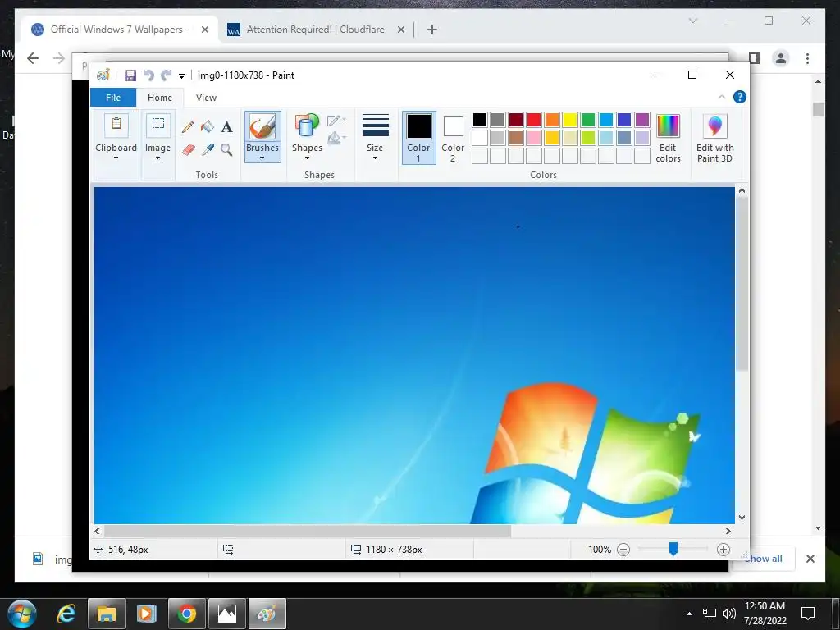Pick the green color swatch
This screenshot has width=840, height=630.
[x=587, y=120]
